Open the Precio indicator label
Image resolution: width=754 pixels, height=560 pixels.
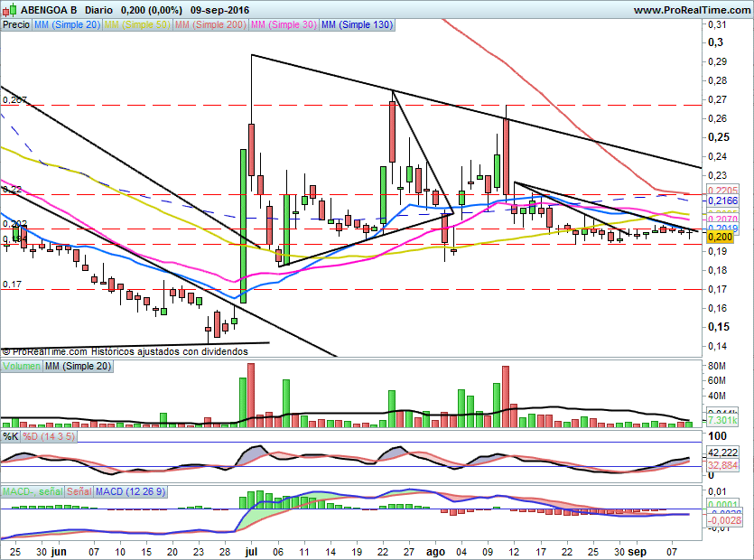[15, 25]
